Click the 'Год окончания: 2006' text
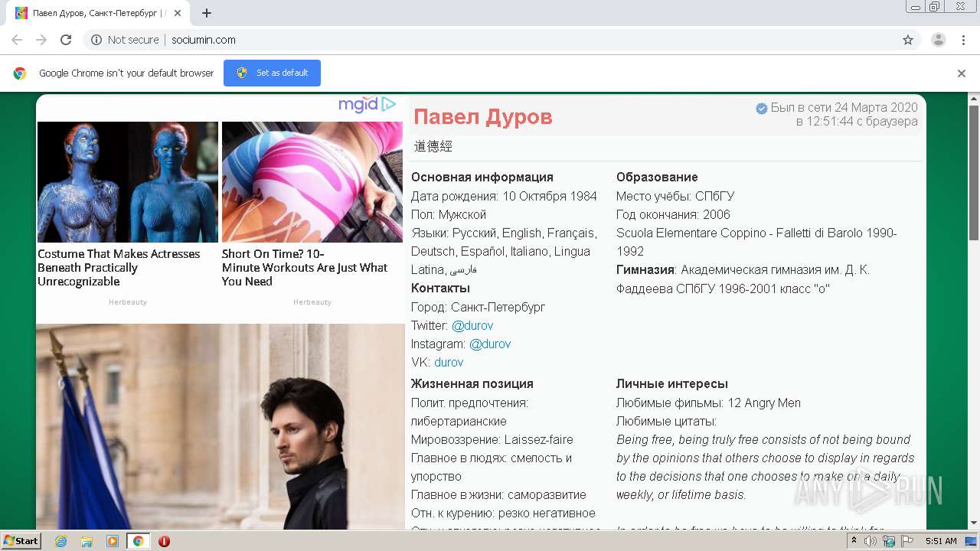Viewport: 980px width, 551px height. pyautogui.click(x=673, y=214)
